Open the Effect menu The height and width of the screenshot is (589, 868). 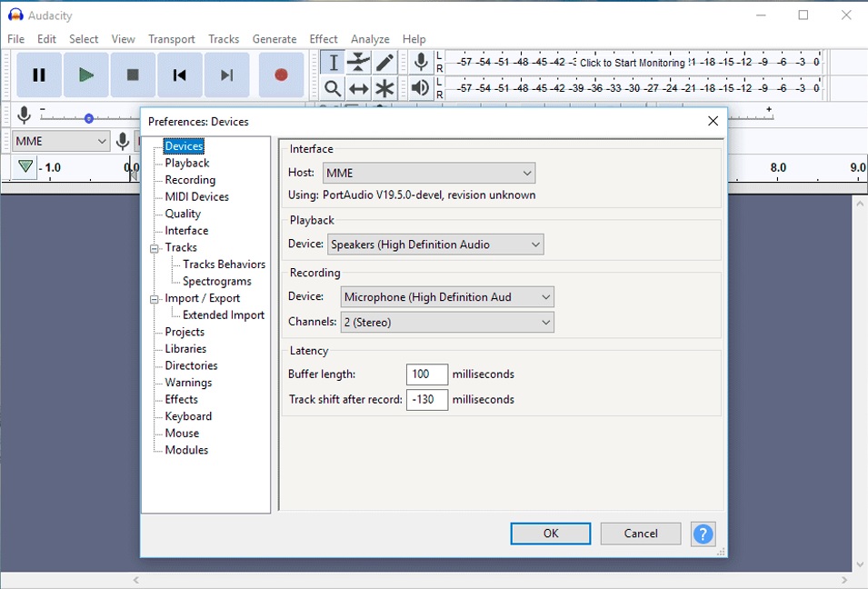(323, 39)
